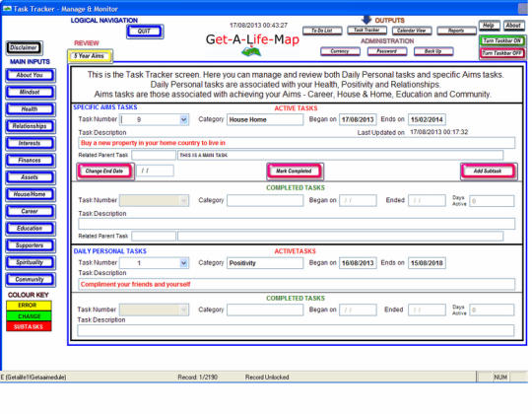Open the Education inputs

31,229
